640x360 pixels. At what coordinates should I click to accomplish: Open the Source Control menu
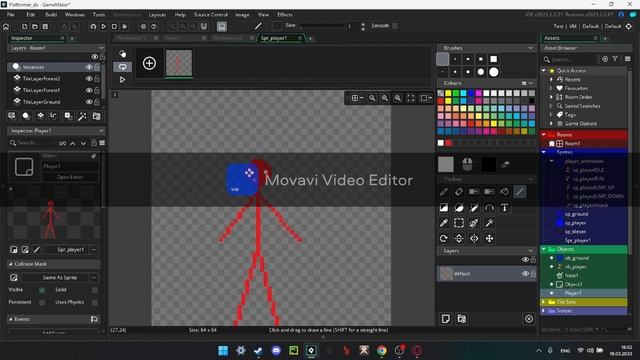(211, 14)
